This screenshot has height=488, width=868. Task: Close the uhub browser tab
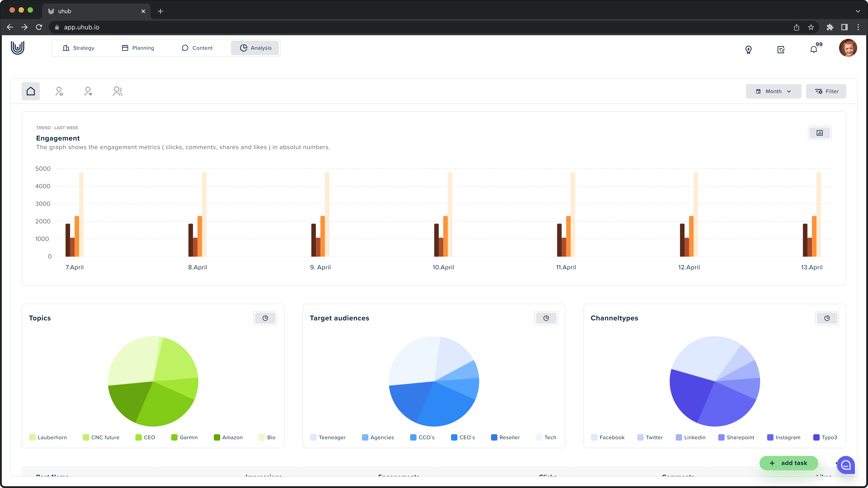click(143, 11)
